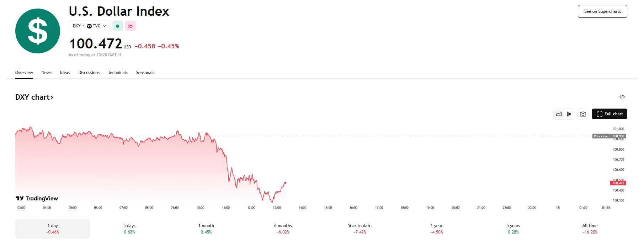Click the dollar sign index logo

[38, 31]
